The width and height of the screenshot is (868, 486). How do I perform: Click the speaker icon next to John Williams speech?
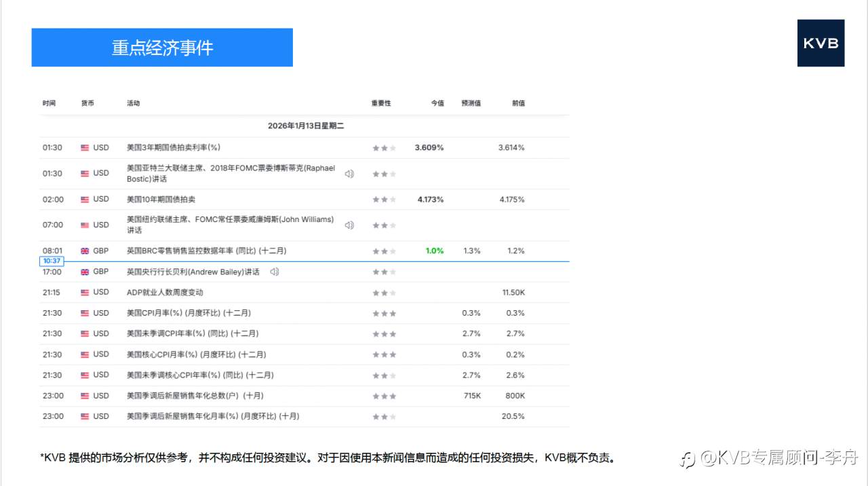point(349,225)
